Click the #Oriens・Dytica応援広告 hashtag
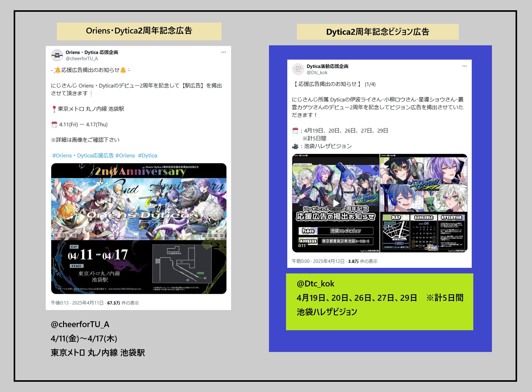532x392 pixels. point(83,155)
